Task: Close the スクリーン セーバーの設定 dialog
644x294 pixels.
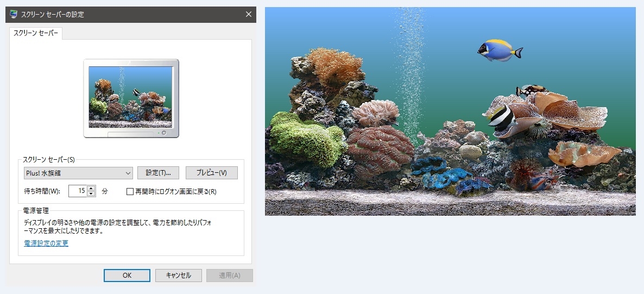Action: point(249,14)
